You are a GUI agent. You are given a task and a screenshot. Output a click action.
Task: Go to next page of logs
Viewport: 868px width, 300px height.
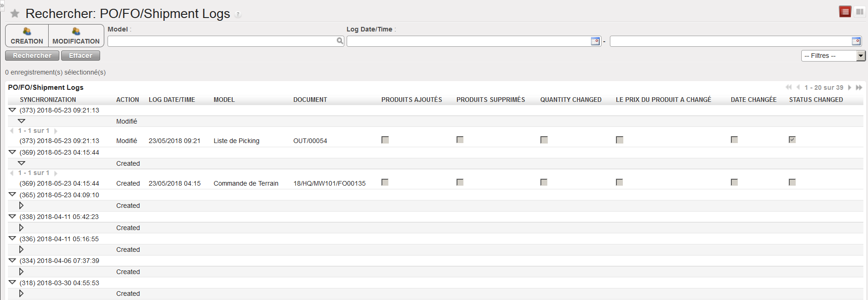[849, 87]
